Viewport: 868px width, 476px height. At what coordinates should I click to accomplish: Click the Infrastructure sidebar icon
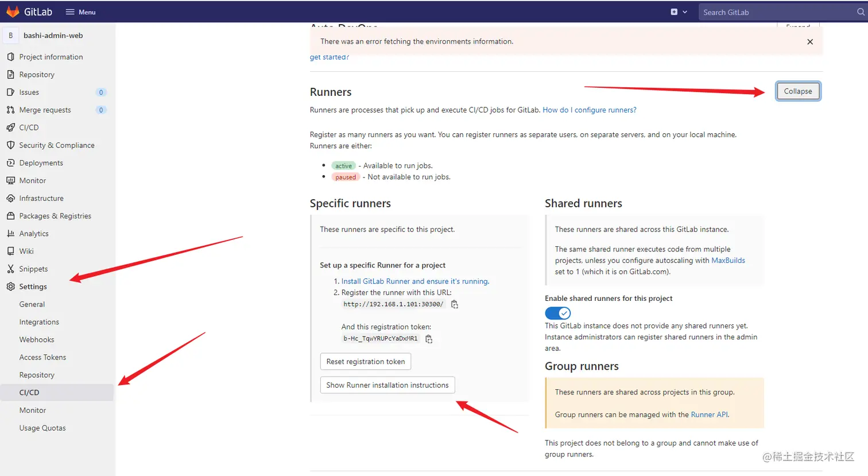(10, 198)
